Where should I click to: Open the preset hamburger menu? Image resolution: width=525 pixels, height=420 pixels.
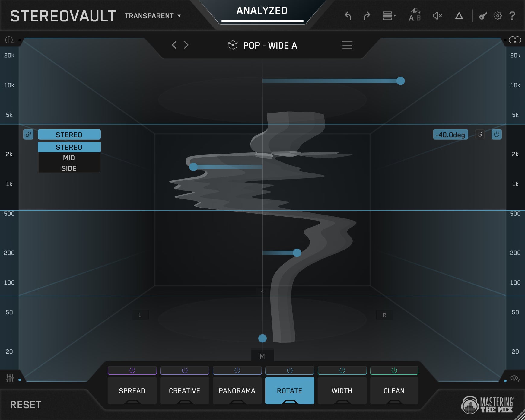[x=347, y=45]
